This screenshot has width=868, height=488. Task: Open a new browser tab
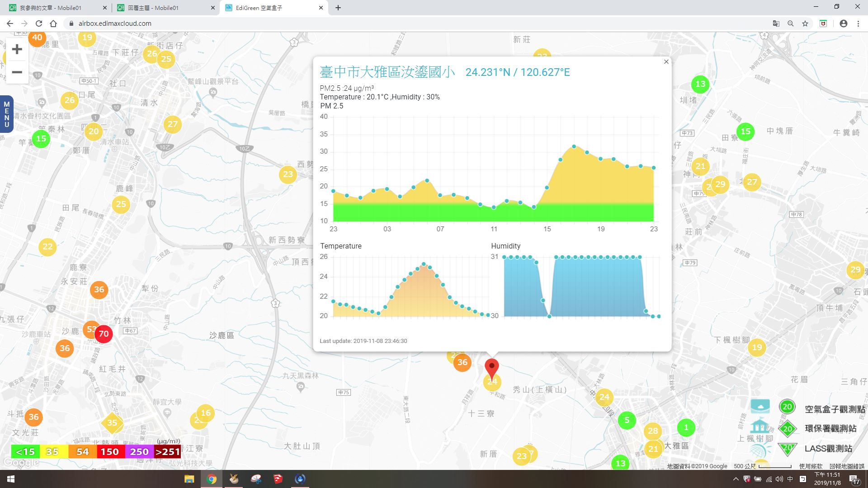point(338,8)
